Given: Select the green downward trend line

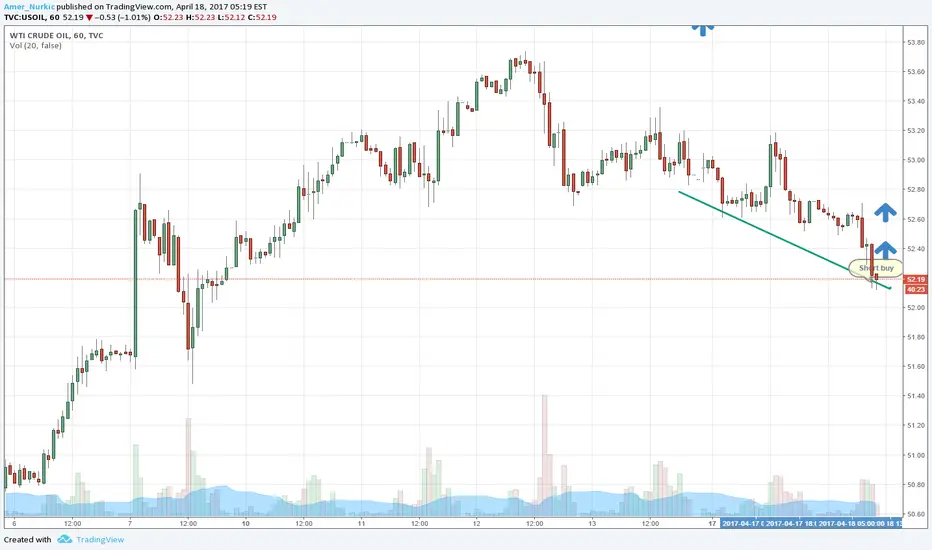Looking at the screenshot, I should 785,240.
